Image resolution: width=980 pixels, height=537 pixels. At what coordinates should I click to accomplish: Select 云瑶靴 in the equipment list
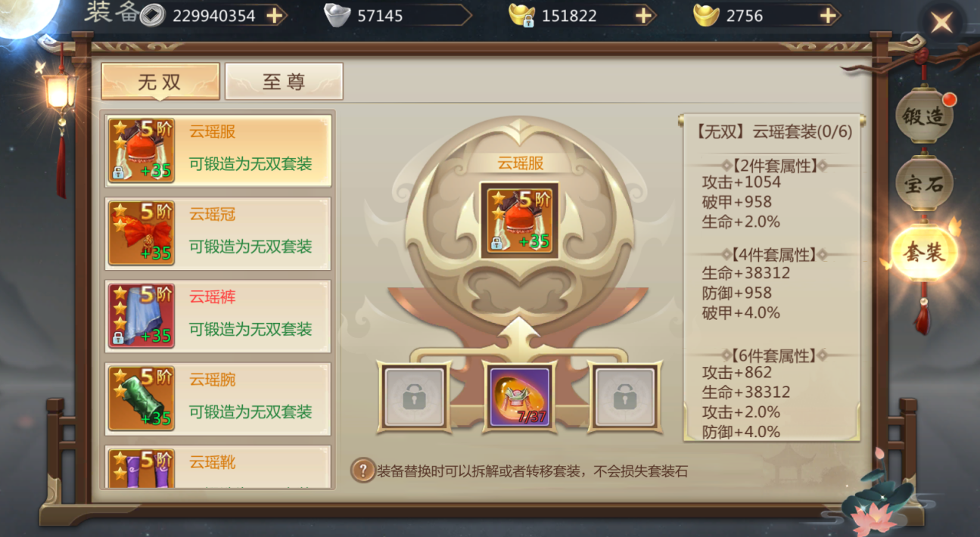218,467
